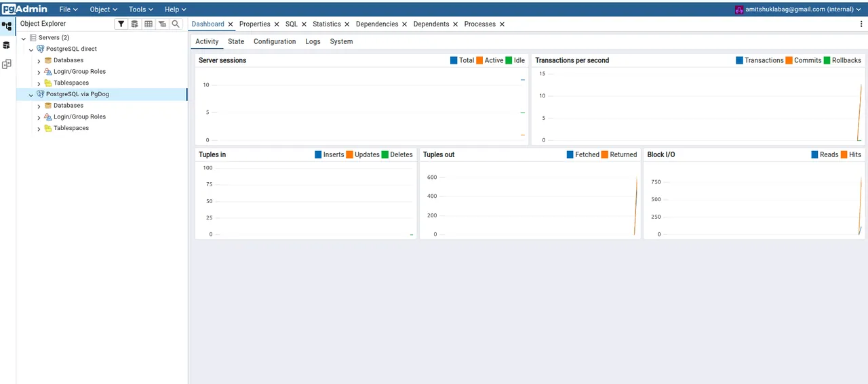Click the Transactions per second chart title
This screenshot has width=868, height=384.
(x=572, y=60)
